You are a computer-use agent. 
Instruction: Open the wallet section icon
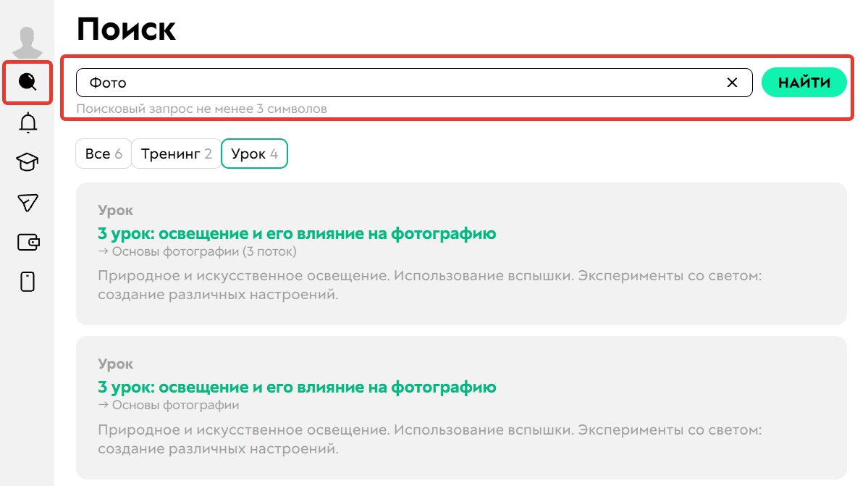[27, 242]
